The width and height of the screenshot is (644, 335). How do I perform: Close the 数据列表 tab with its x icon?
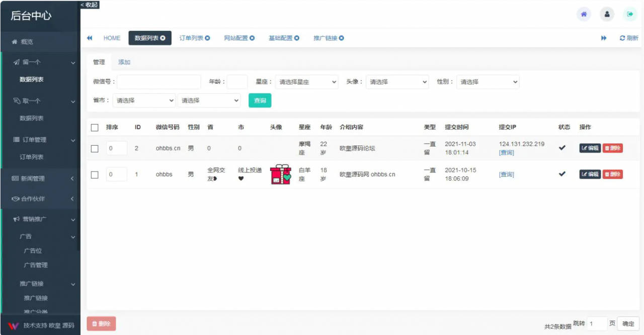(163, 38)
